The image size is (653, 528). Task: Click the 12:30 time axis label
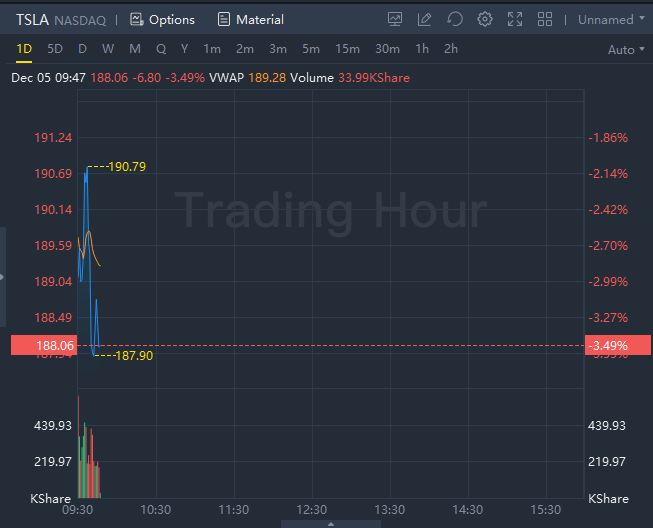[x=312, y=510]
